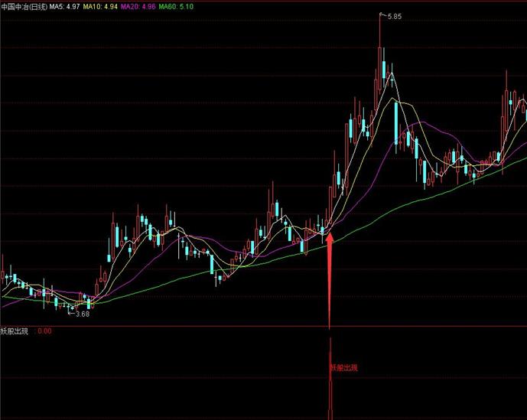Select the MA5: 4.97 indicator label
This screenshot has width=527, height=420.
point(65,6)
